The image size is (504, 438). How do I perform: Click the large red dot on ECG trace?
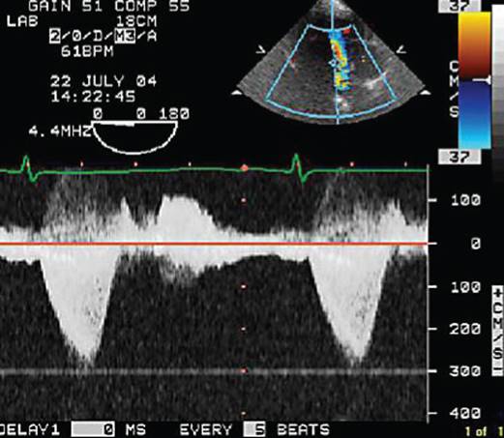245,168
